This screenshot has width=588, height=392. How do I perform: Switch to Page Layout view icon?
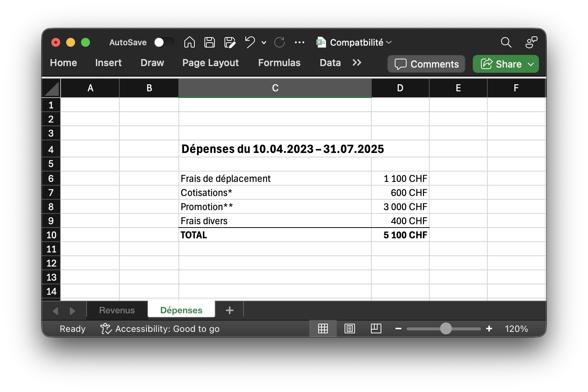tap(350, 329)
